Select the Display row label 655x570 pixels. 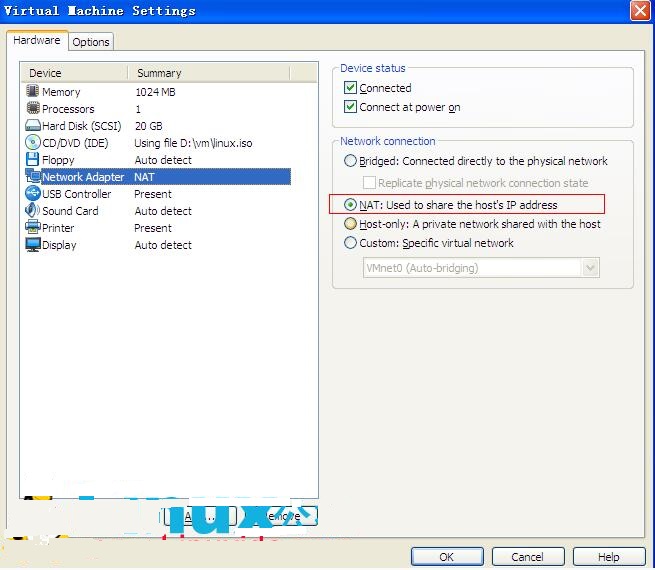(59, 245)
